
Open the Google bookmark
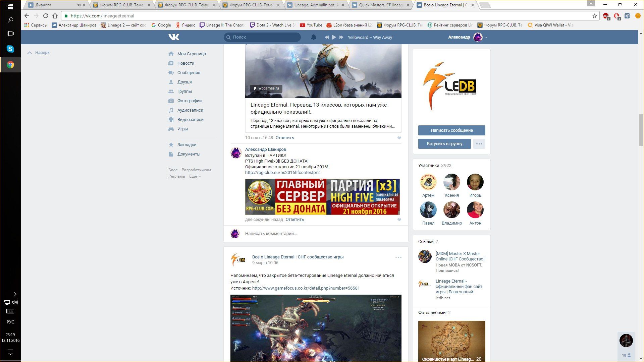(x=161, y=25)
